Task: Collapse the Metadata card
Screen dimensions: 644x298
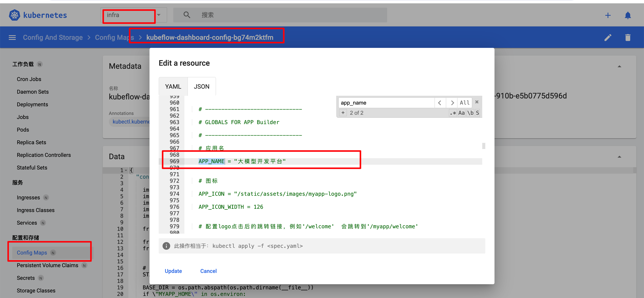Action: click(x=619, y=66)
